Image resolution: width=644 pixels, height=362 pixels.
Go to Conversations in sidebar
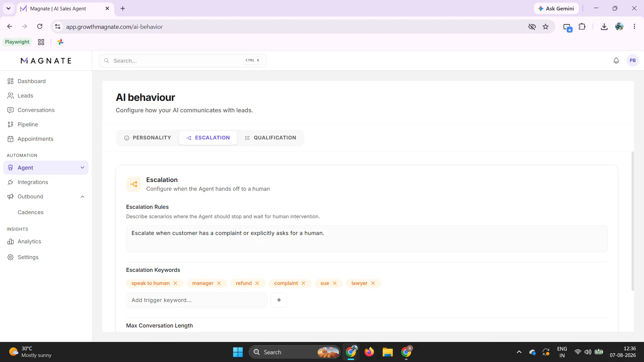(x=36, y=110)
